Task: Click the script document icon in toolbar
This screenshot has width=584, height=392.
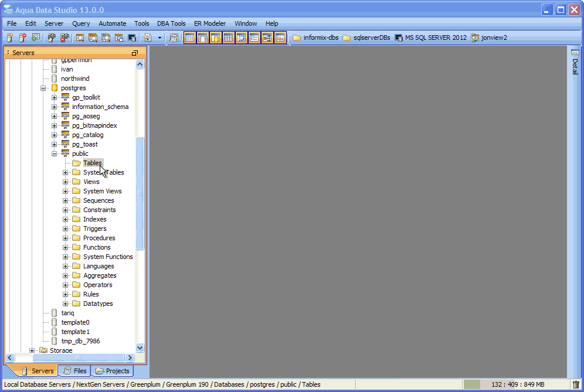Action: (148, 38)
